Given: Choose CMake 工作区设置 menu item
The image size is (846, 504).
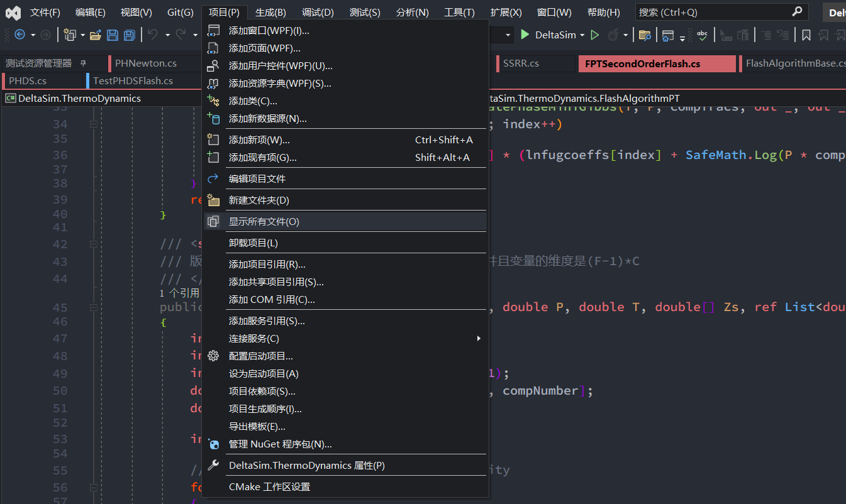Looking at the screenshot, I should 345,486.
